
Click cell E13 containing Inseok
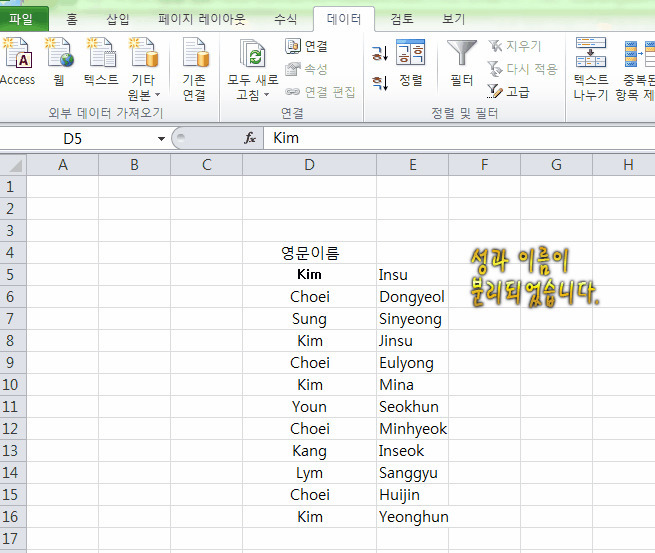[x=412, y=451]
